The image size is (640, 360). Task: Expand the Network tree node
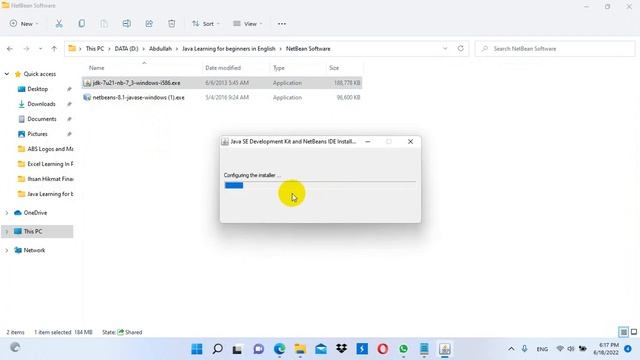(7, 250)
